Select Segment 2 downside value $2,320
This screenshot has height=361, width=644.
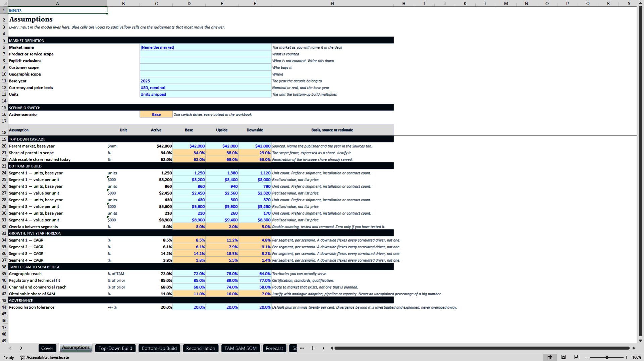255,193
